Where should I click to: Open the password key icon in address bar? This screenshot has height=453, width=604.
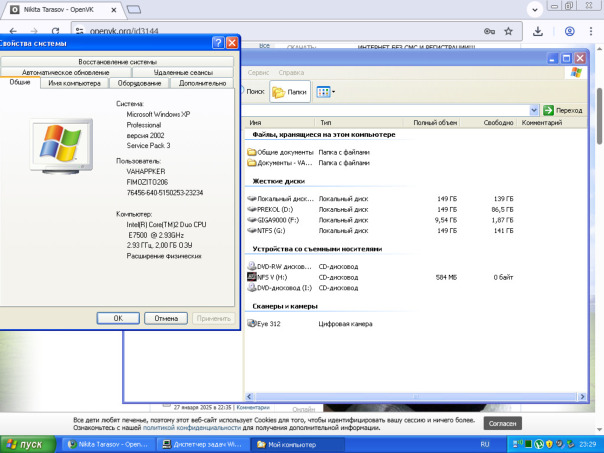(489, 31)
